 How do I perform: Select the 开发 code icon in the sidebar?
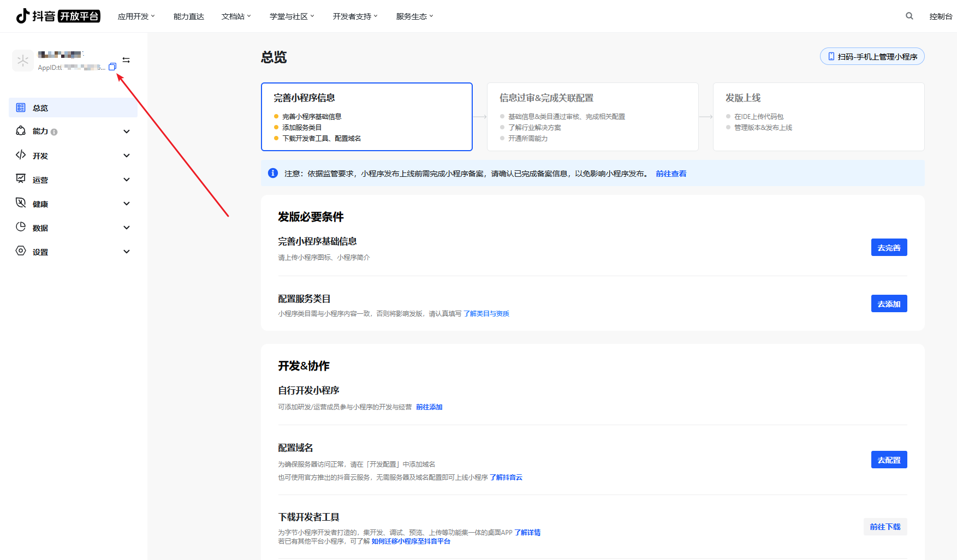tap(20, 155)
